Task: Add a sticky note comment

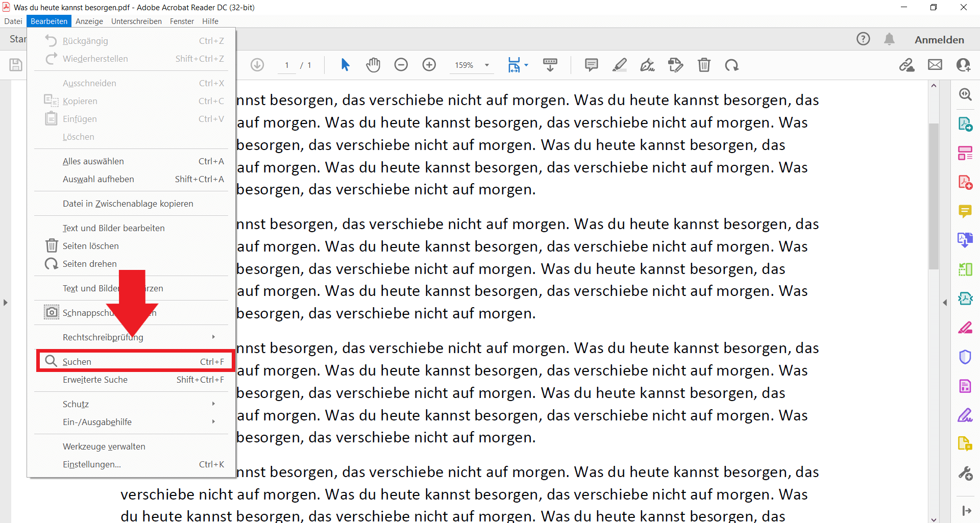Action: click(592, 65)
